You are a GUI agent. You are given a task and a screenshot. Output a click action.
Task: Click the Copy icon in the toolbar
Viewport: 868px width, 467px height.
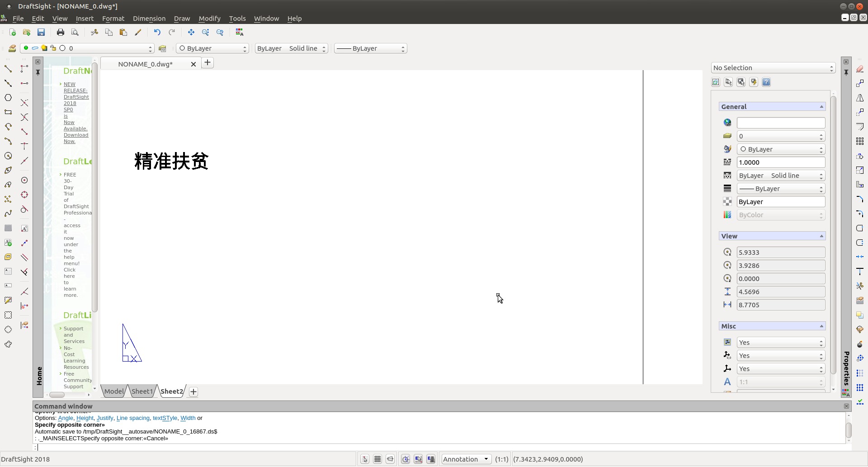(x=109, y=32)
